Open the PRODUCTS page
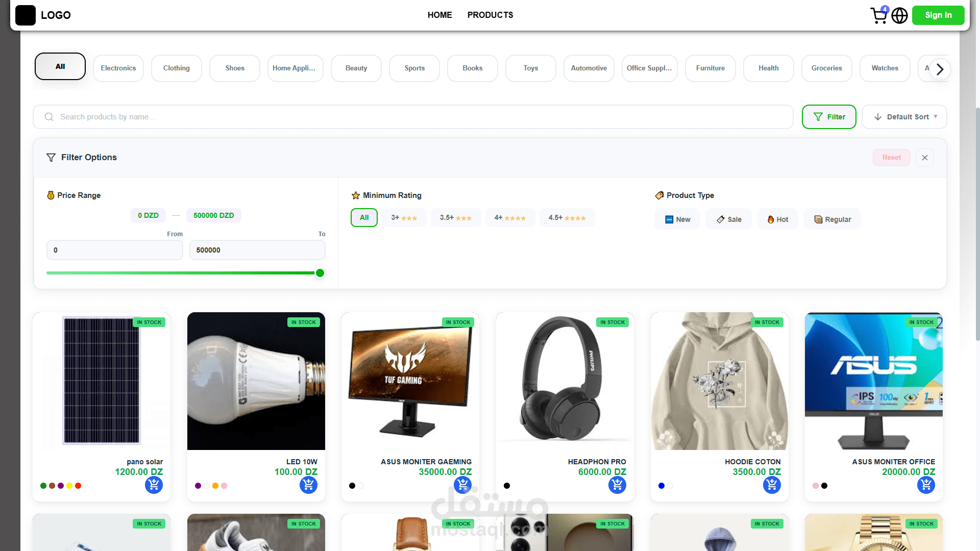This screenshot has height=551, width=980. tap(491, 15)
